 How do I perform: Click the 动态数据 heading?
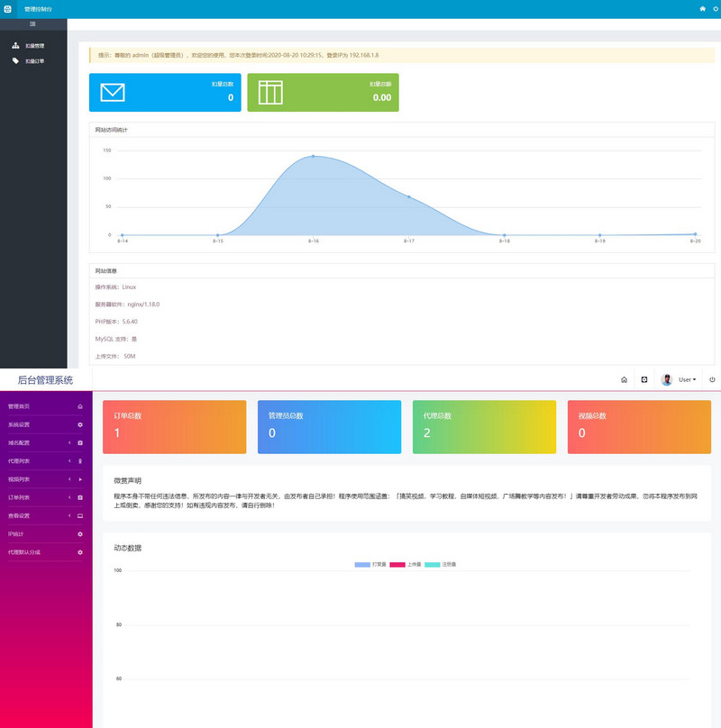[x=127, y=548]
